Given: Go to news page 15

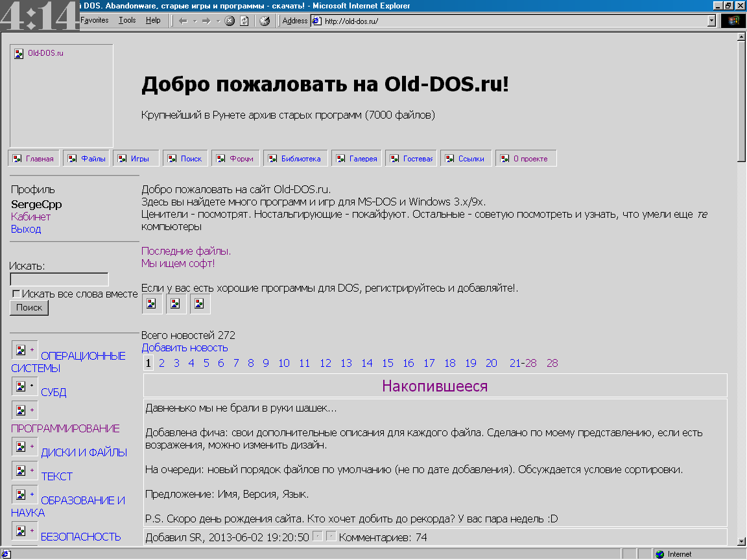Looking at the screenshot, I should point(388,364).
